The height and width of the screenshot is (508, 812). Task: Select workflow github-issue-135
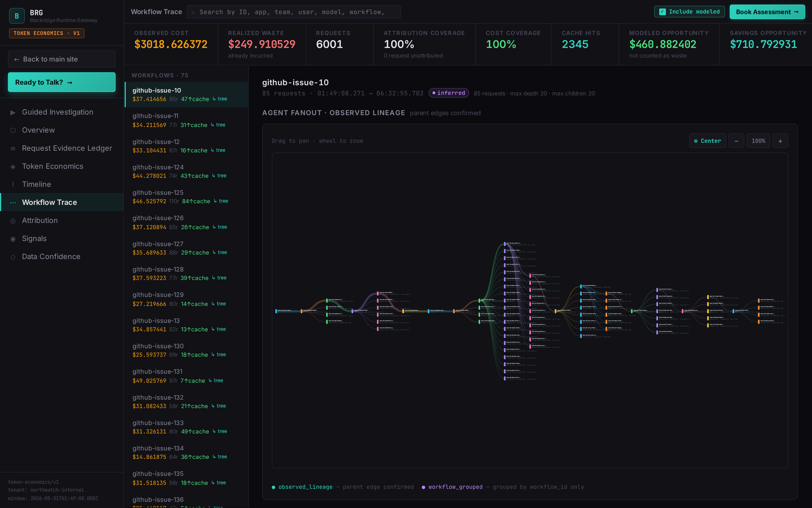(187, 478)
